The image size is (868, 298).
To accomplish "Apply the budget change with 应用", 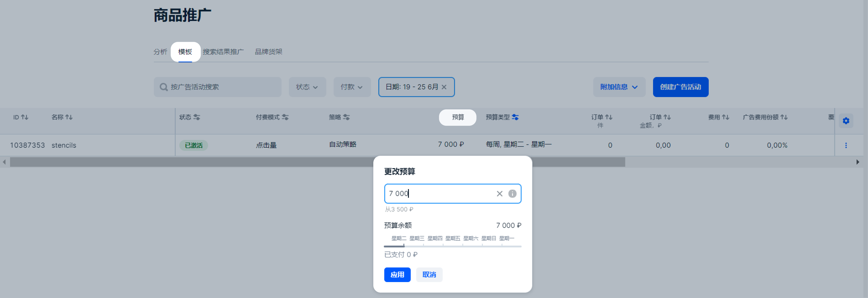I will point(397,275).
